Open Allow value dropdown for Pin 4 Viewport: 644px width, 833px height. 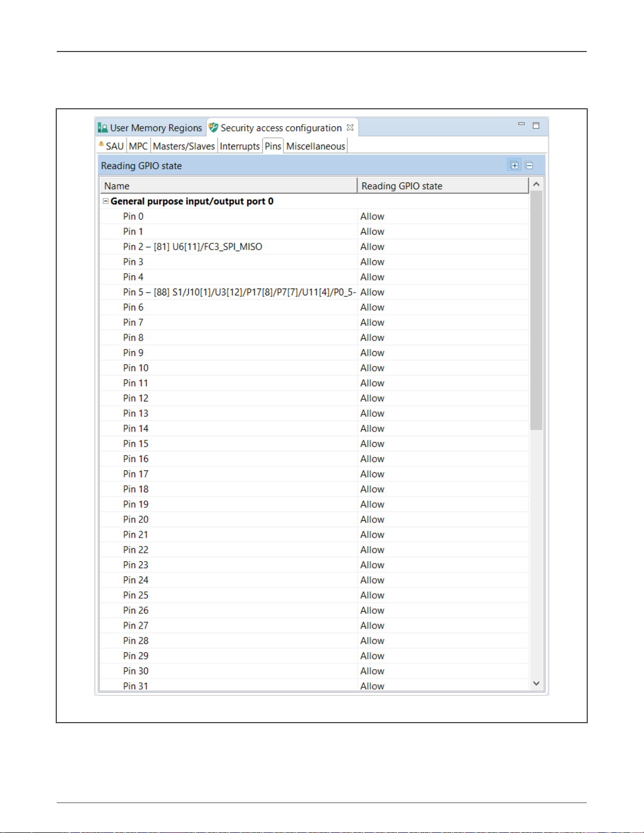[x=443, y=277]
